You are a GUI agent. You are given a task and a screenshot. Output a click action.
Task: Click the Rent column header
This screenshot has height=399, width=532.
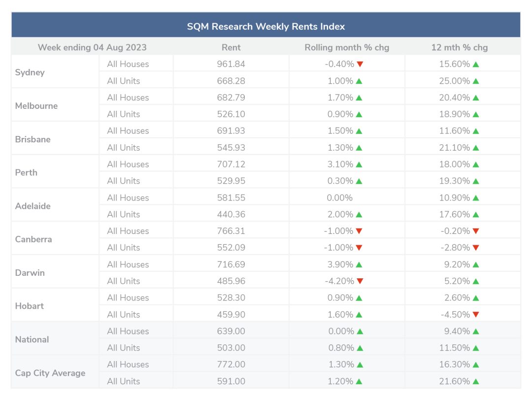231,47
